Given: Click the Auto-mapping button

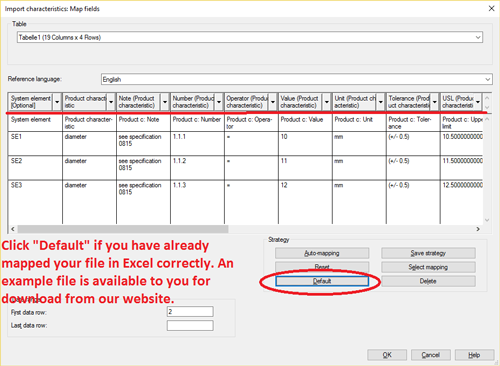Looking at the screenshot, I should point(322,253).
